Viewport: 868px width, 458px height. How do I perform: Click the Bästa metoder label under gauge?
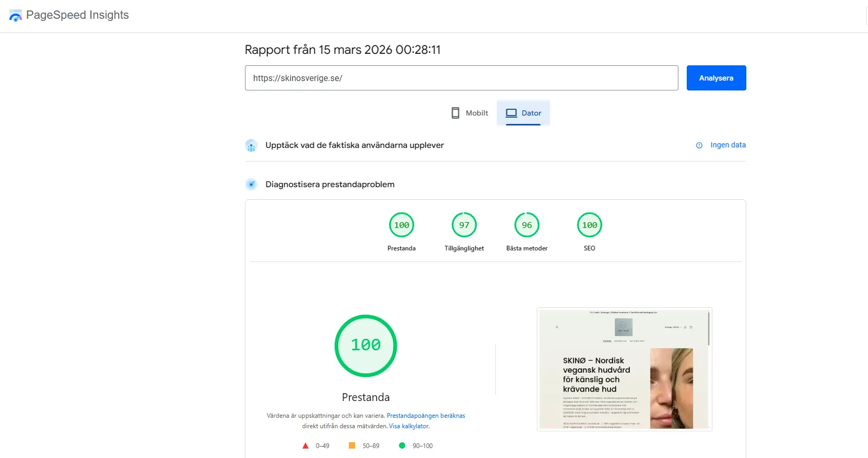(527, 248)
